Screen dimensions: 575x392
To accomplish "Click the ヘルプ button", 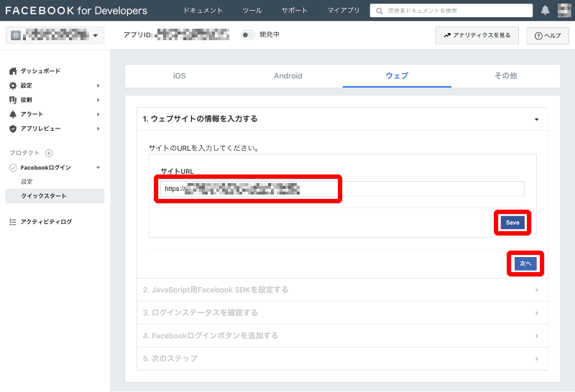I will (x=548, y=35).
